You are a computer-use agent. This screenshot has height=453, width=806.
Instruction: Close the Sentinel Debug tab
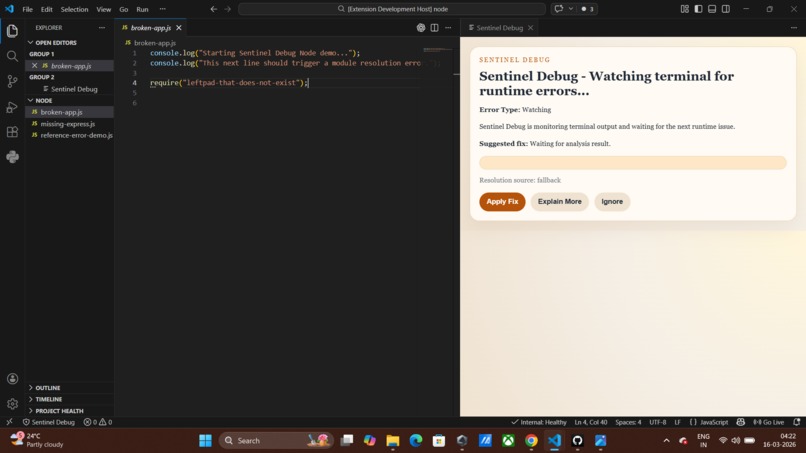coord(530,28)
